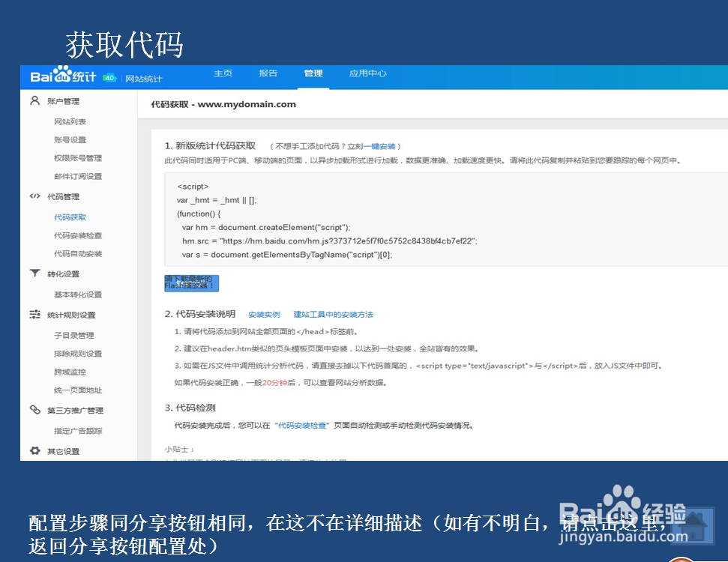Select the 账户管理 person icon in sidebar

(x=33, y=100)
